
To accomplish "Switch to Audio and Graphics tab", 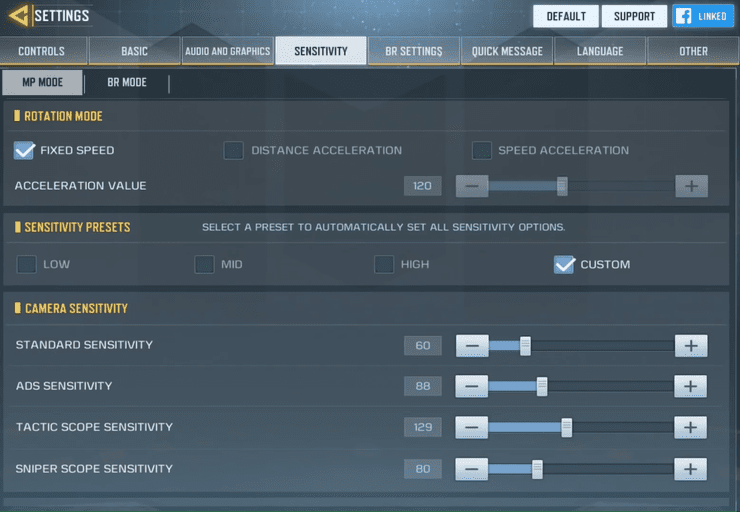I will [x=227, y=51].
